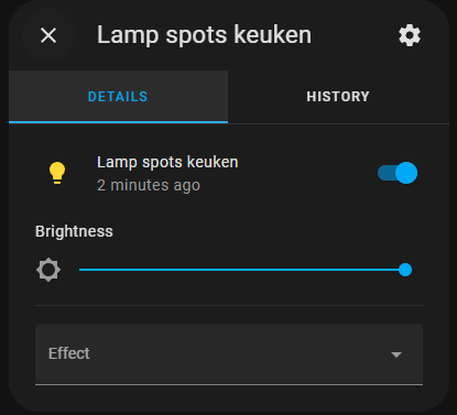Set brightness near the slider's minimum
This screenshot has height=415, width=457.
click(x=82, y=270)
